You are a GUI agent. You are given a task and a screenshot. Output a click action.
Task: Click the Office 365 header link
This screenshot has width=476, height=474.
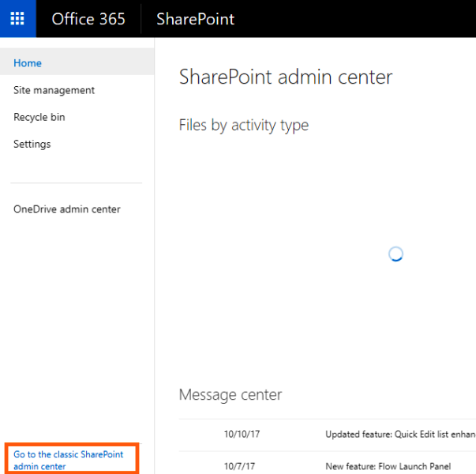pos(88,19)
